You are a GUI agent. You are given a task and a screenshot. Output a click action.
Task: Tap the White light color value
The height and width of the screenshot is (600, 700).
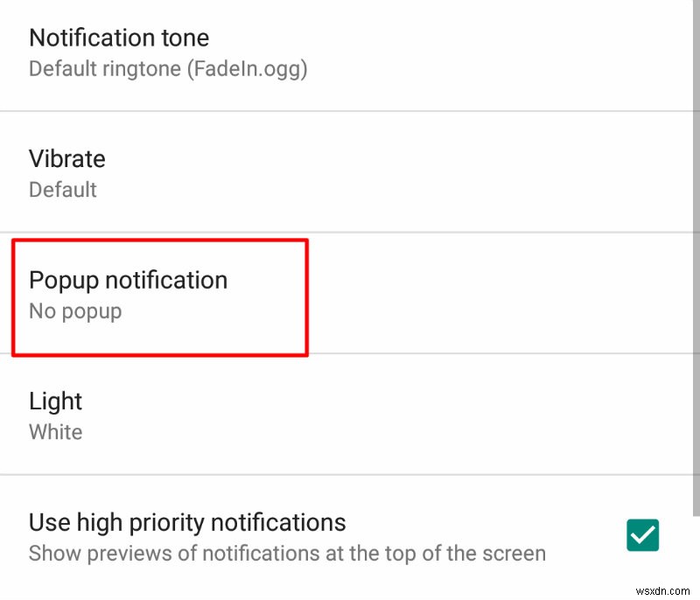(x=56, y=432)
